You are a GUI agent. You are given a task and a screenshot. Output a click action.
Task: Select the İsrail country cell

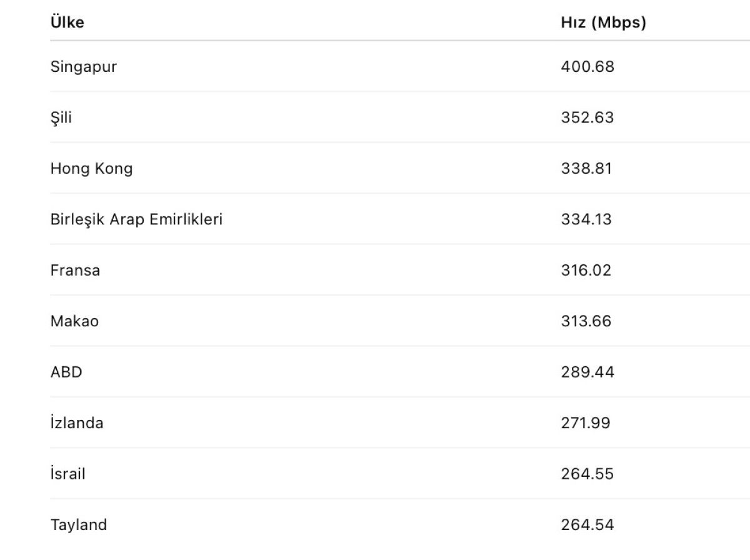68,474
